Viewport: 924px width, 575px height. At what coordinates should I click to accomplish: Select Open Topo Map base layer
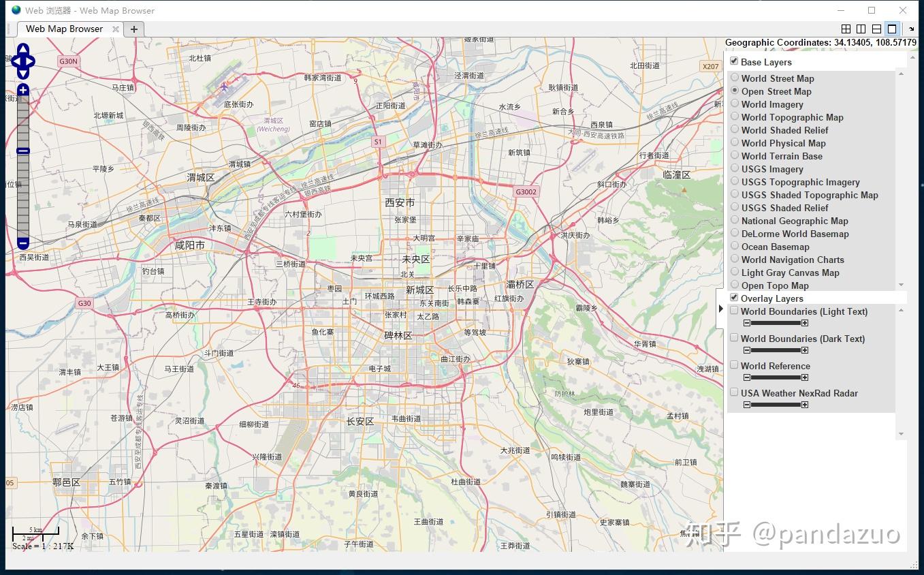[x=734, y=285]
